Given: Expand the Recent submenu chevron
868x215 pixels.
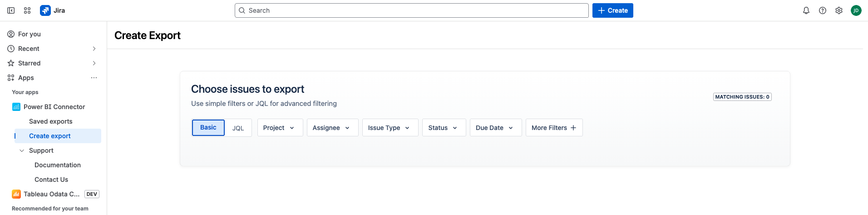Looking at the screenshot, I should 94,49.
